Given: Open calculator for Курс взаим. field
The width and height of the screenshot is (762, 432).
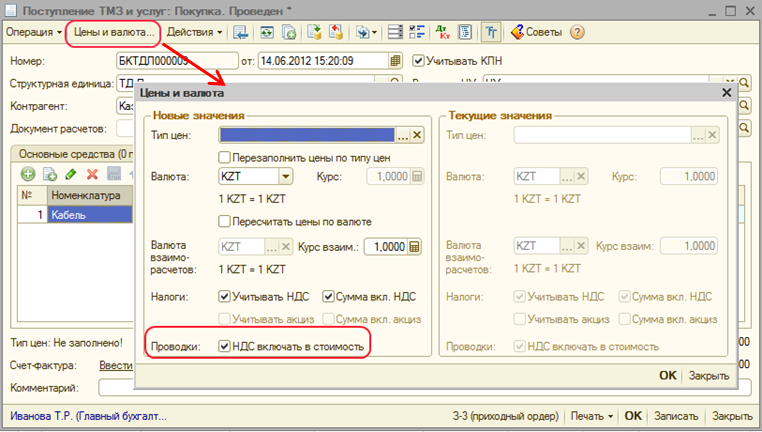Looking at the screenshot, I should [415, 247].
